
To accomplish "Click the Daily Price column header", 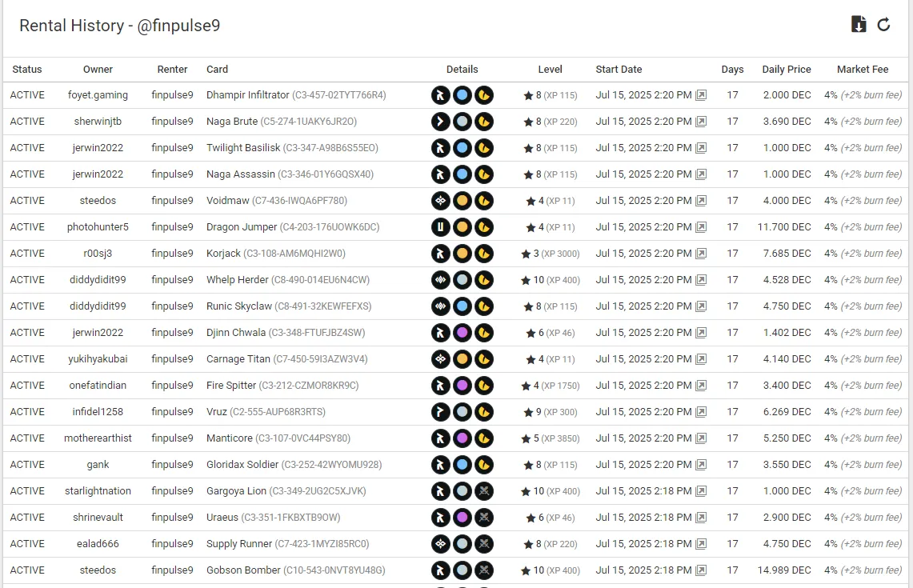I will pos(786,70).
